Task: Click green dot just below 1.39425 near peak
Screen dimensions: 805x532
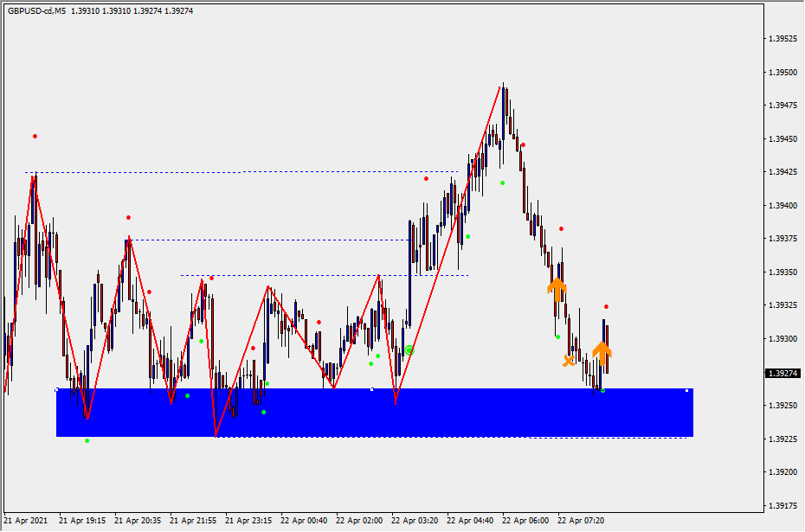Action: [502, 183]
